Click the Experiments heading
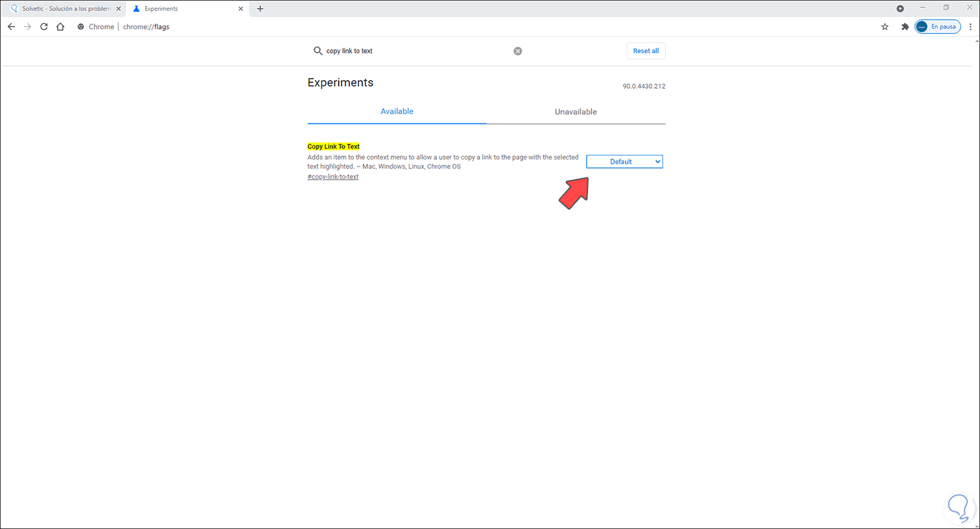Image resolution: width=980 pixels, height=529 pixels. point(340,83)
